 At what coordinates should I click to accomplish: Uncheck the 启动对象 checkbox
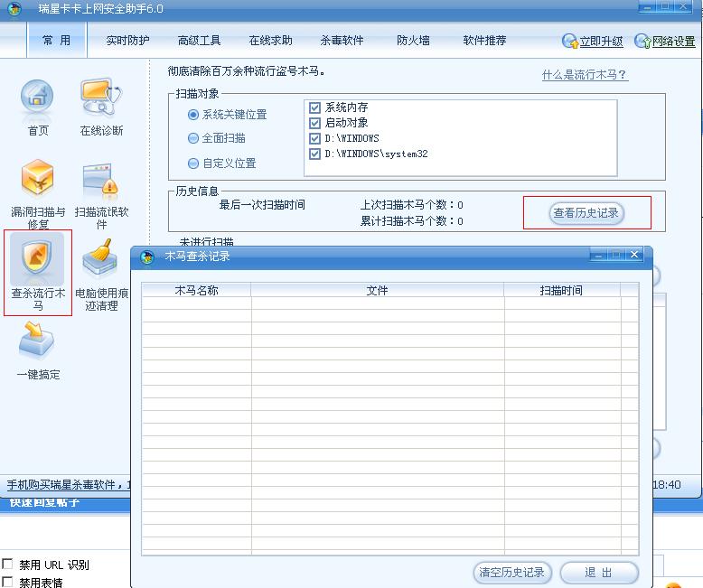coord(314,123)
